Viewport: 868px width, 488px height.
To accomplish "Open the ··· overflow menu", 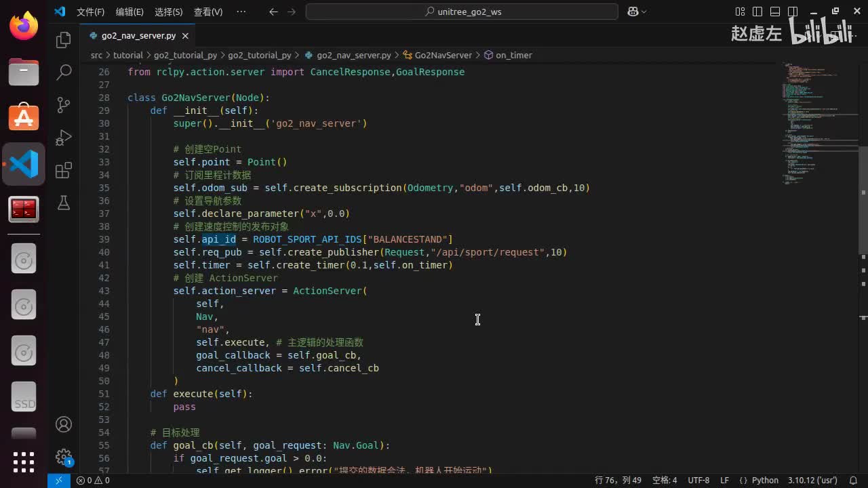I will point(241,12).
